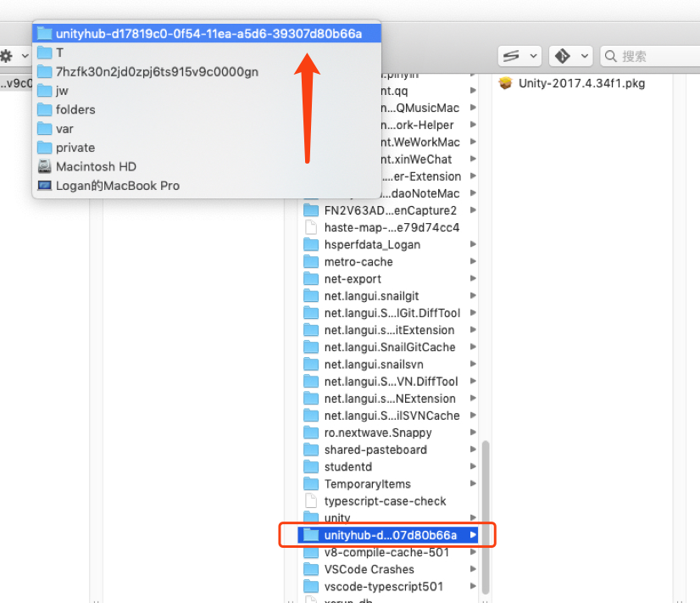This screenshot has height=603, width=700.
Task: Click the file column's vertical scrollbar
Action: (x=486, y=509)
